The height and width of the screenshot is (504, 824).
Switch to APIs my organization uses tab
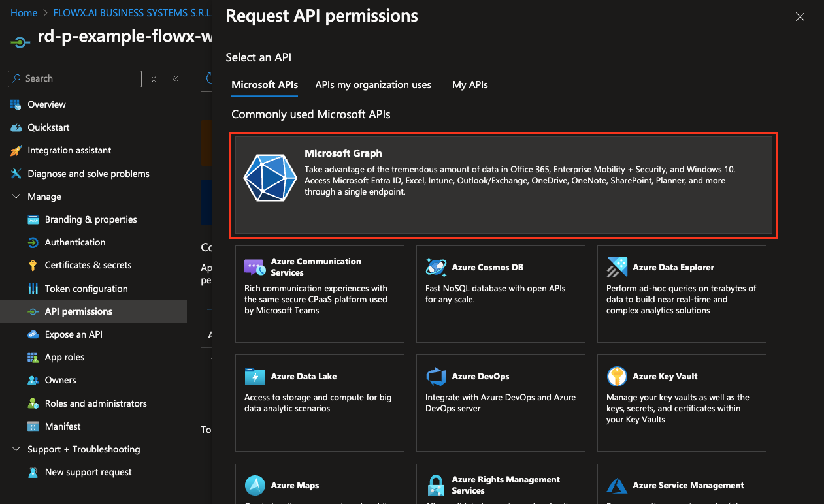tap(373, 85)
